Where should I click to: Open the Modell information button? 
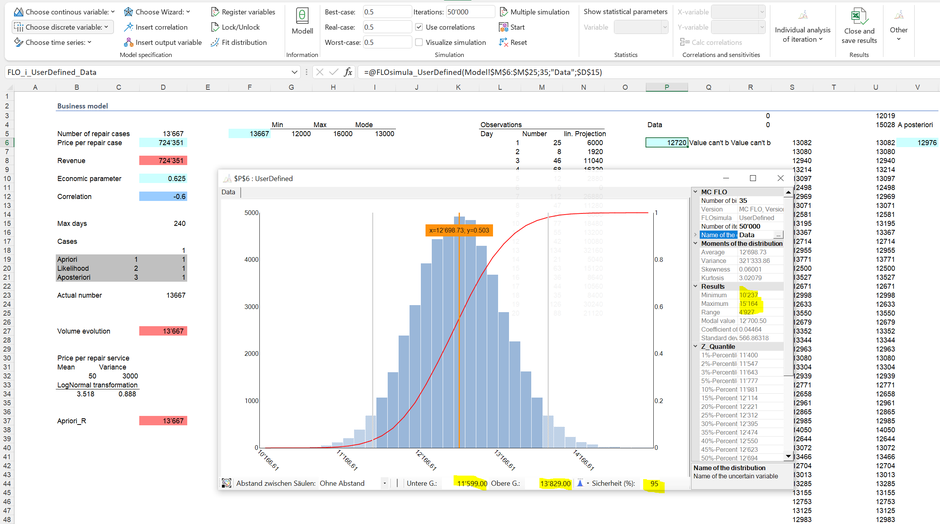(x=302, y=21)
